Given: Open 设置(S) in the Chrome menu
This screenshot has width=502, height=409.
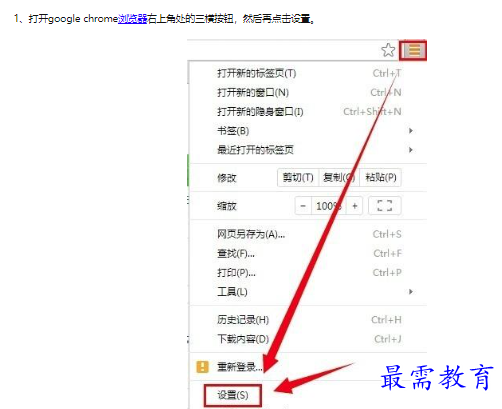Looking at the screenshot, I should coord(233,395).
